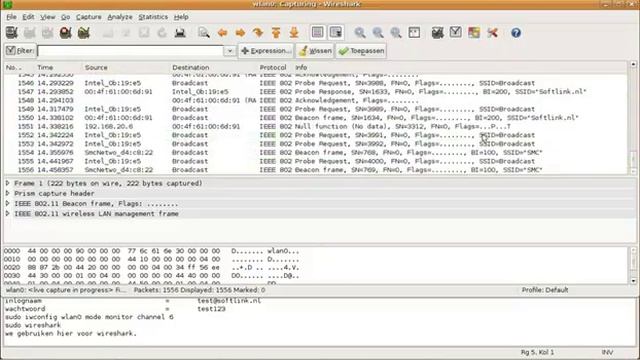Viewport: 640px width, 360px height.
Task: Go forward in packet history
Action: point(240,33)
